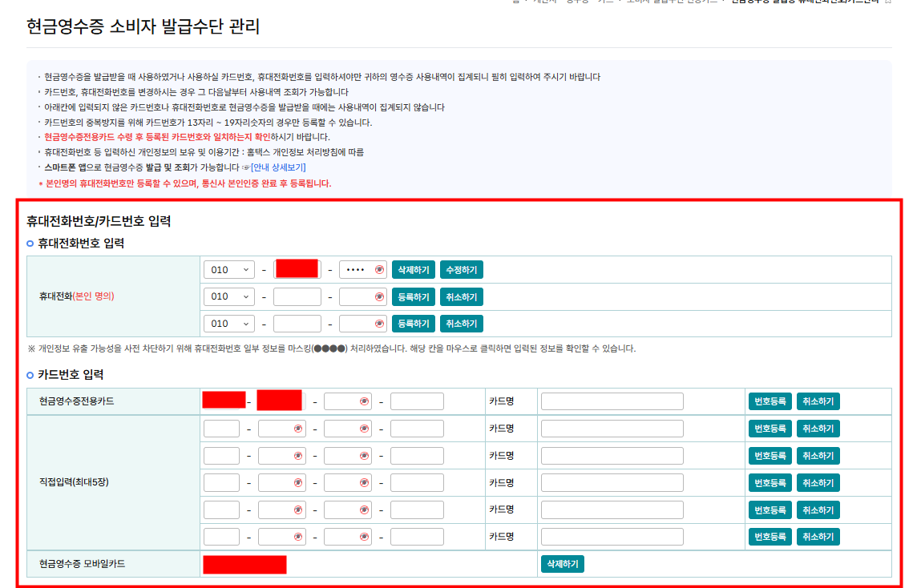Focus first card-number box in first 직접입력 row

(x=222, y=429)
